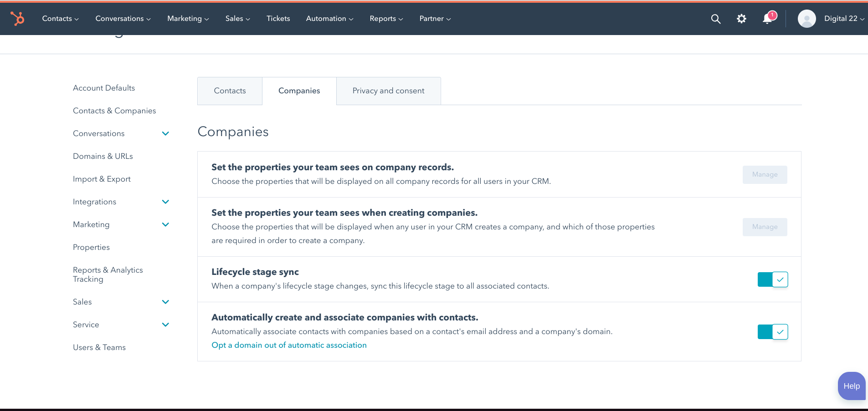The image size is (868, 411).
Task: Open the notifications bell icon
Action: 768,19
